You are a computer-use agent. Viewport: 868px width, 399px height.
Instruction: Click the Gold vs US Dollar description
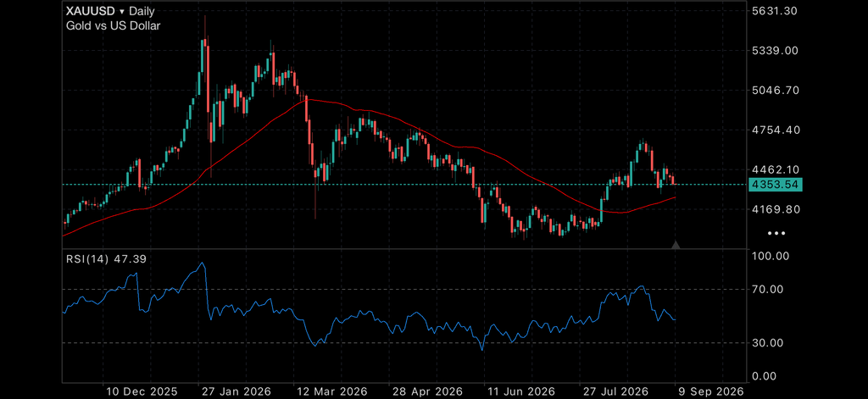pyautogui.click(x=113, y=25)
